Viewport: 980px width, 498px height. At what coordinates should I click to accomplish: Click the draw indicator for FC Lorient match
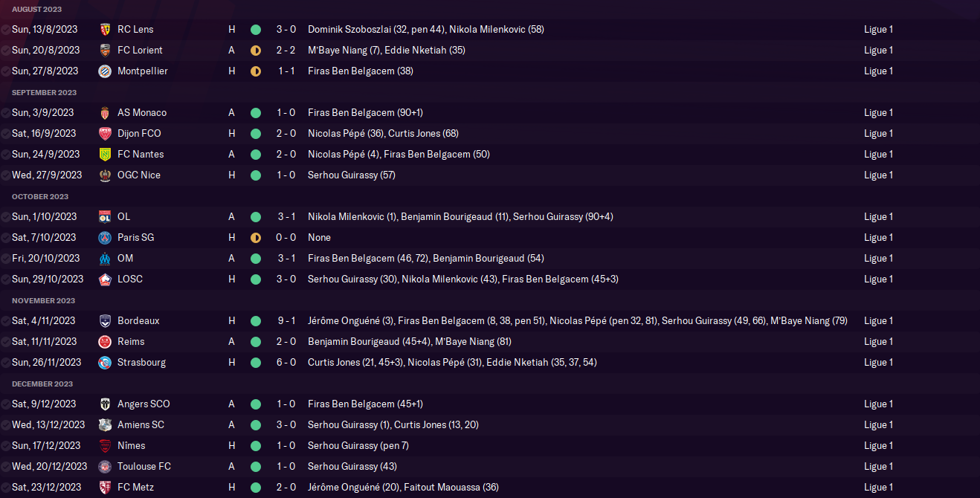[256, 51]
